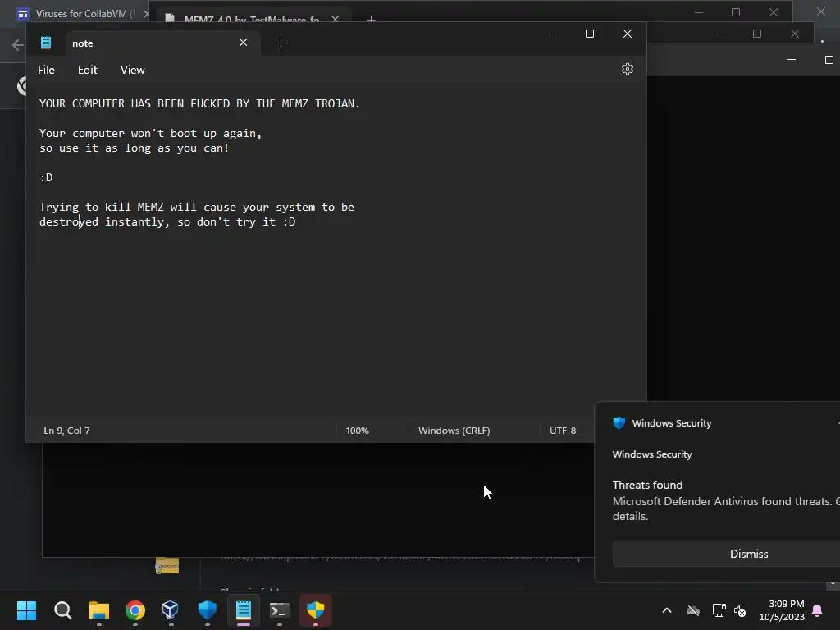Open a new browser tab
This screenshot has height=630, width=840.
371,20
